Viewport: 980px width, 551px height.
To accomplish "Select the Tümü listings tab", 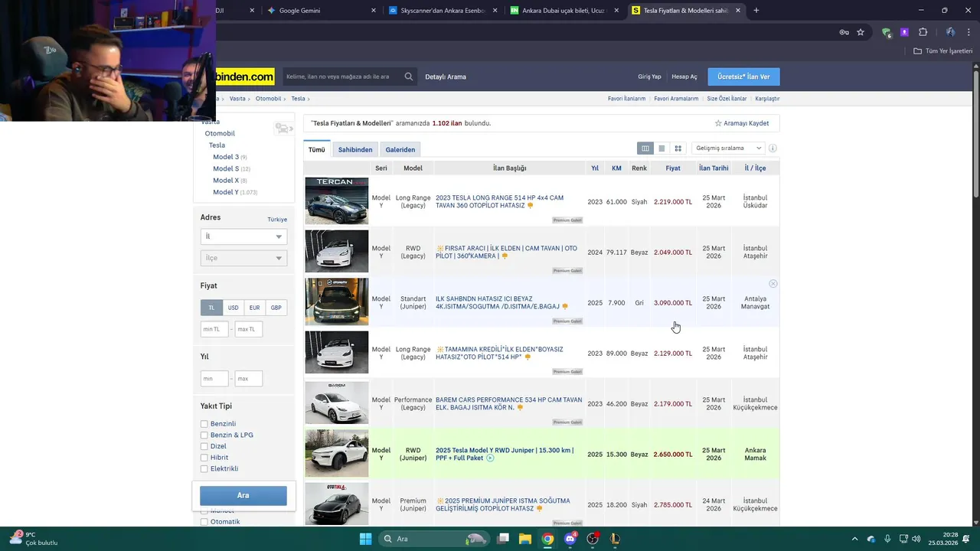I will click(317, 149).
